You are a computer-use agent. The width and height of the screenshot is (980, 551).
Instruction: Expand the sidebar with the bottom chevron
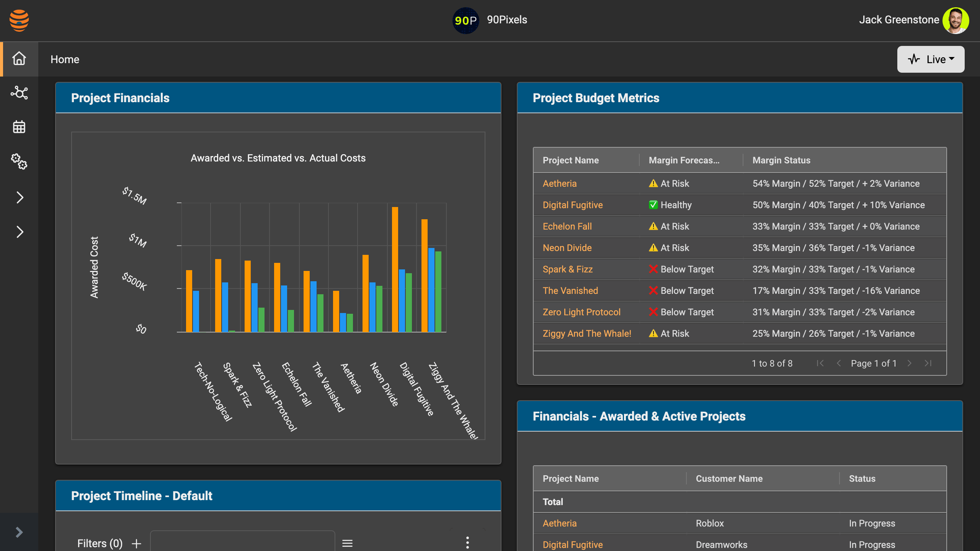[19, 532]
